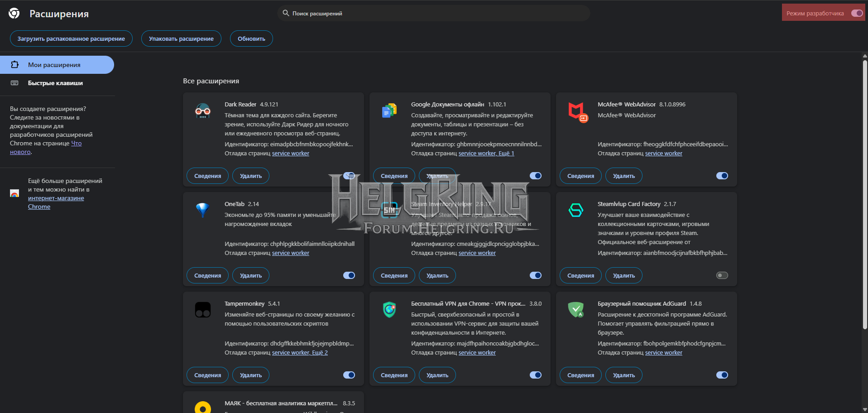868x413 pixels.
Task: Open AdGuard service worker link
Action: (664, 353)
